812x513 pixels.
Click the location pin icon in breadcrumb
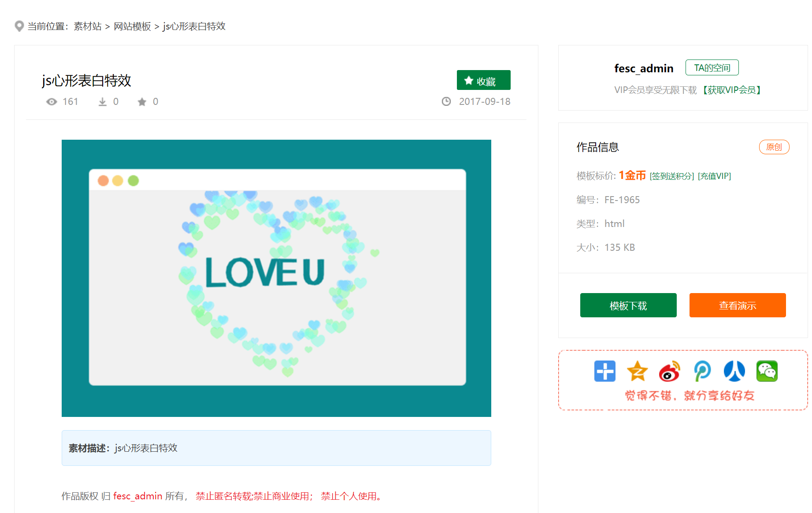[19, 26]
